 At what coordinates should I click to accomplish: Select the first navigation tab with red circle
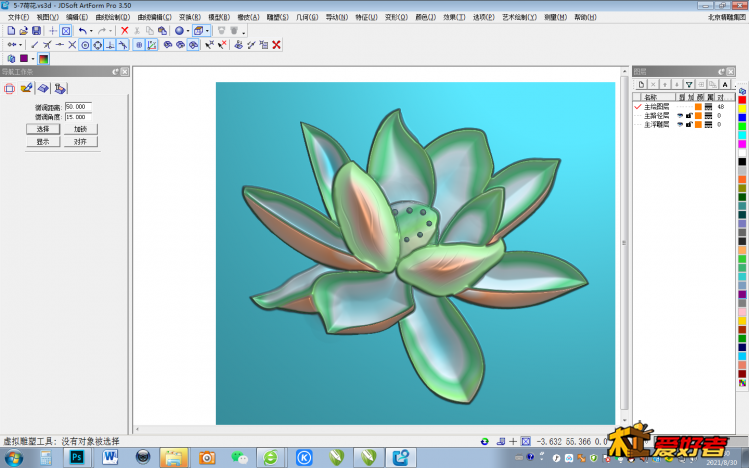10,88
